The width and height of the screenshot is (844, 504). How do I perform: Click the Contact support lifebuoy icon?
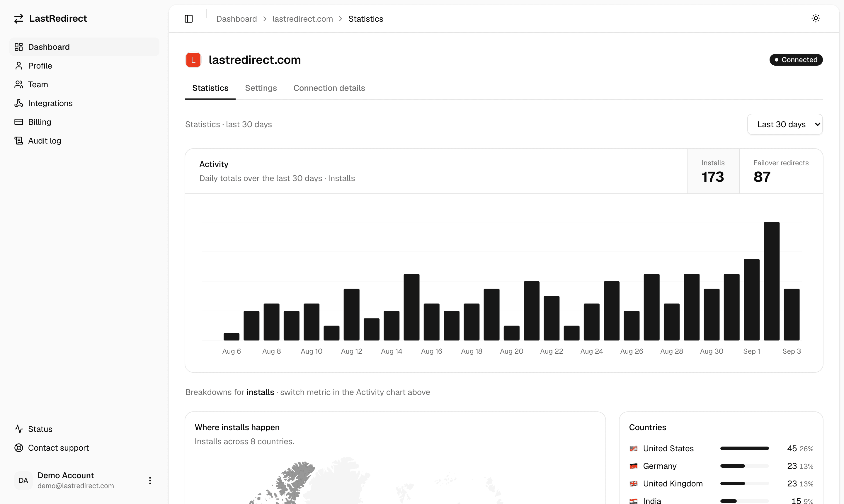[19, 448]
